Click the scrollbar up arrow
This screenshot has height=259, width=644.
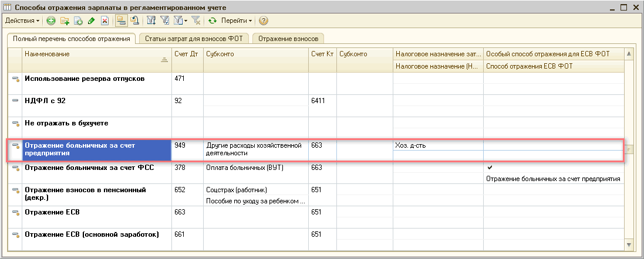coord(628,54)
